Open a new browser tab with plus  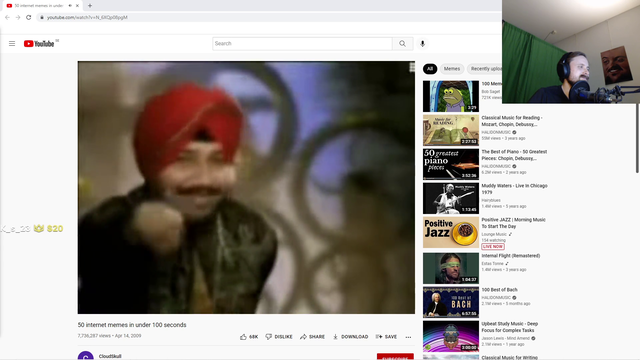click(90, 6)
